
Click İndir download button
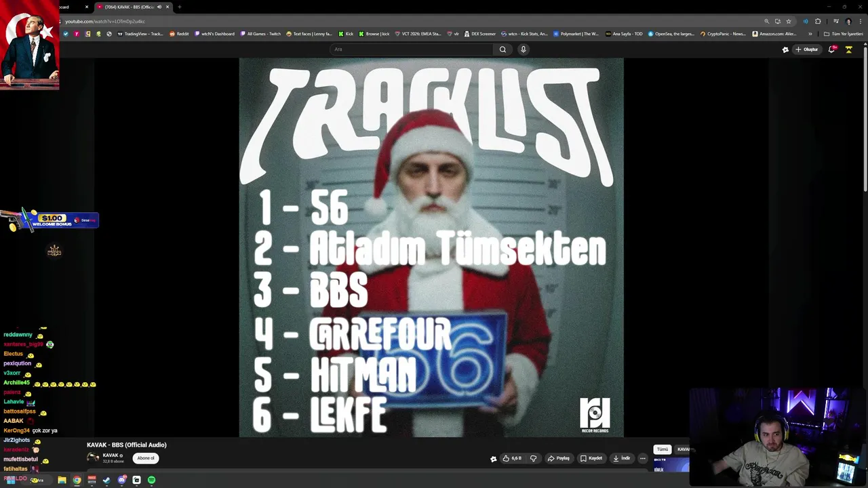[x=622, y=458]
